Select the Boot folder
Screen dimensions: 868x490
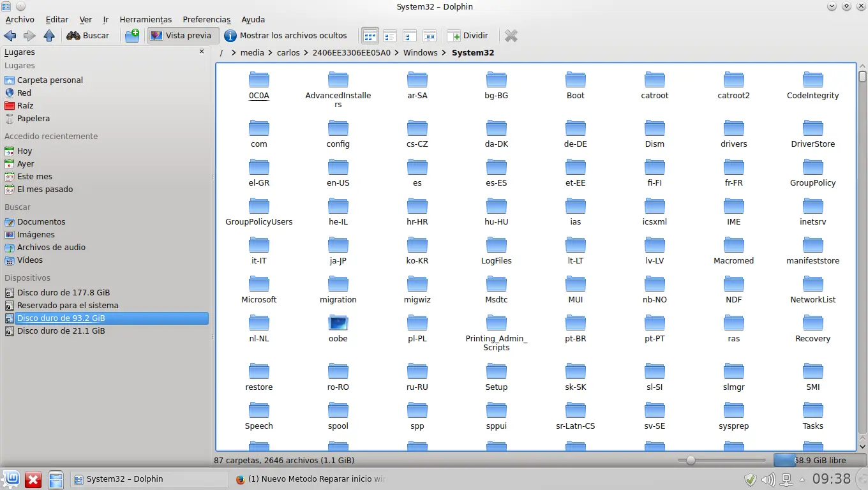pyautogui.click(x=576, y=86)
